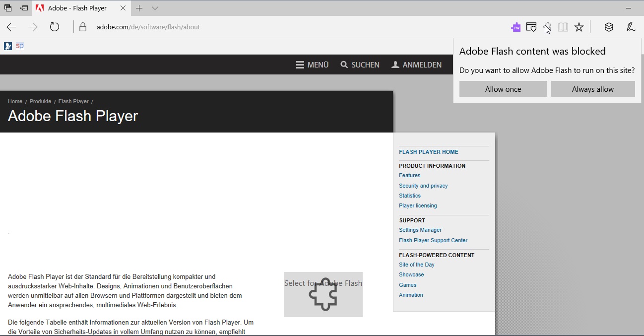Open the Showcase link
Image resolution: width=644 pixels, height=336 pixels.
411,274
